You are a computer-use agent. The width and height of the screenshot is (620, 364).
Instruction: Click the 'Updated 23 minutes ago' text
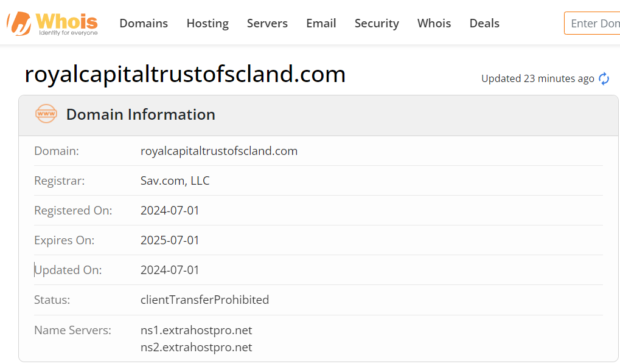click(538, 78)
